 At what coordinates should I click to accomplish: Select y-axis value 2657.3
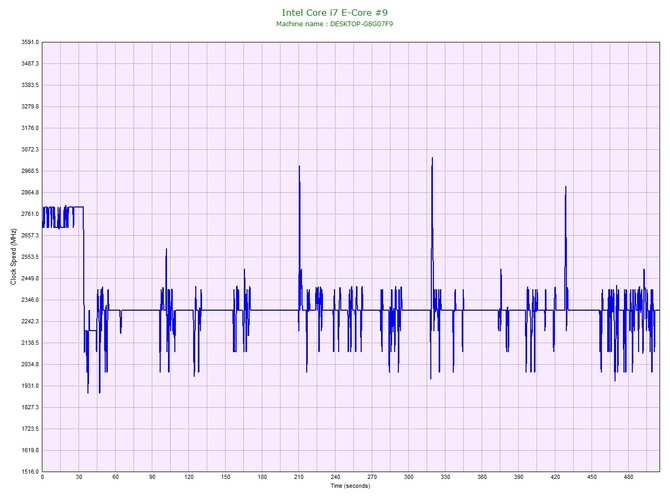pos(30,235)
